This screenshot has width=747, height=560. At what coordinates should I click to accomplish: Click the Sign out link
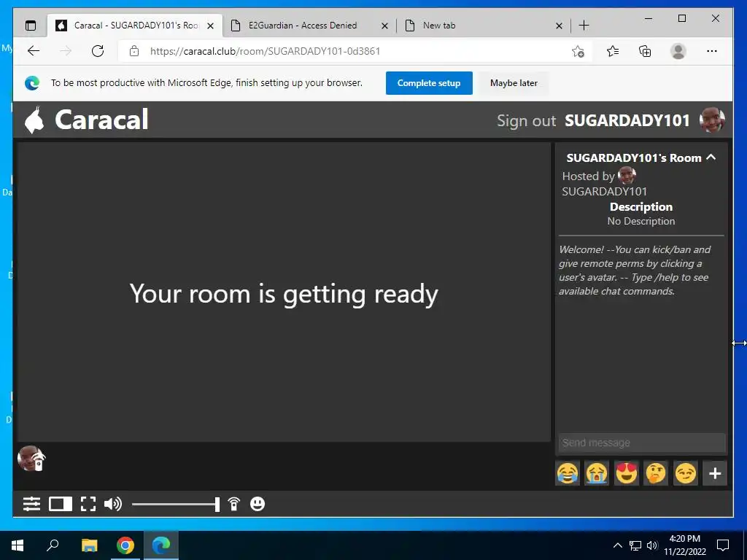coord(527,120)
